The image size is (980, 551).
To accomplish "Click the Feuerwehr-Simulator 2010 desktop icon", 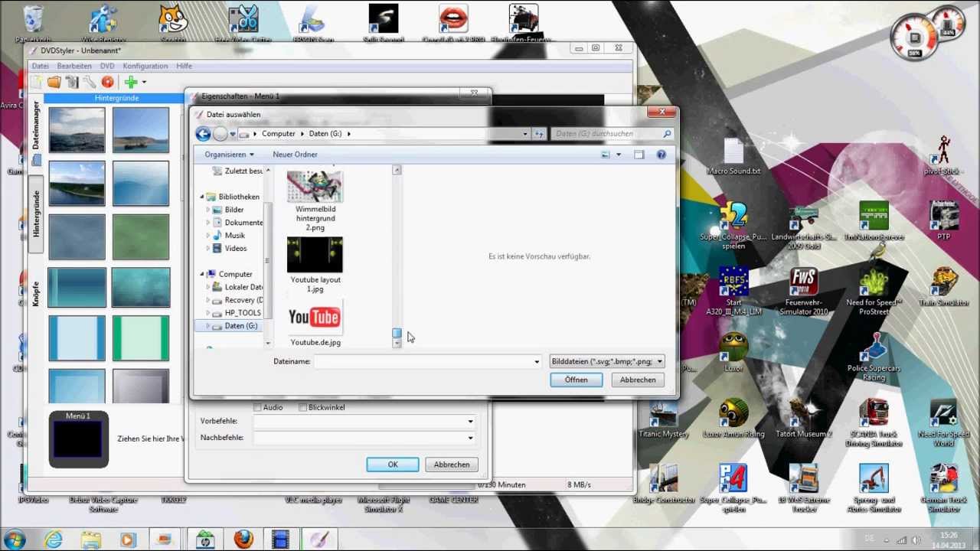I will tap(803, 292).
